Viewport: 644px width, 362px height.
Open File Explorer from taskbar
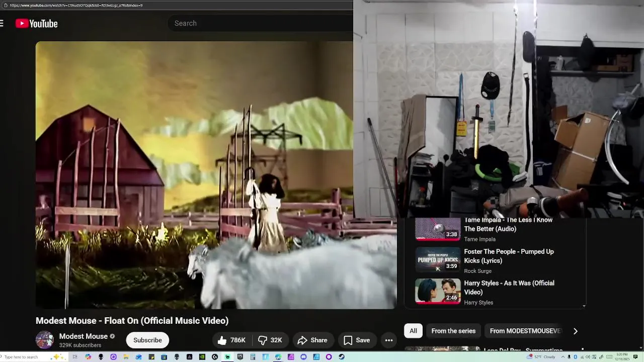point(126,357)
